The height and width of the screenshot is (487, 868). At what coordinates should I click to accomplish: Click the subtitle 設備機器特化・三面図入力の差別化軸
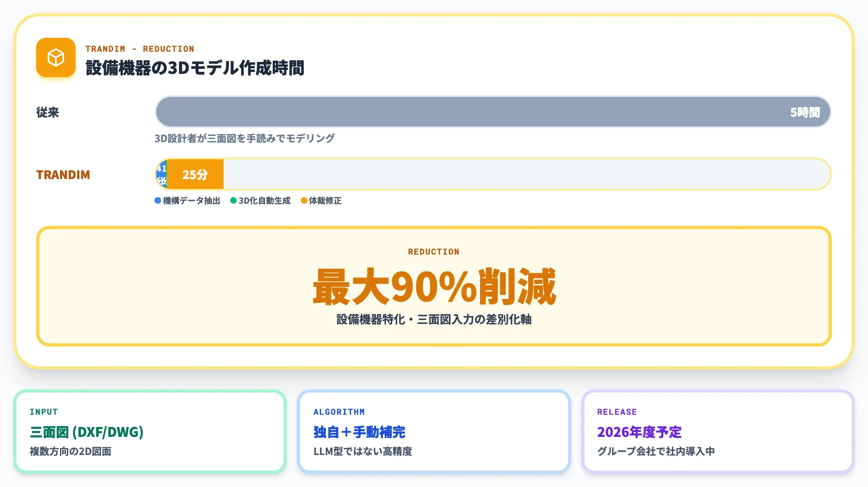pyautogui.click(x=434, y=319)
